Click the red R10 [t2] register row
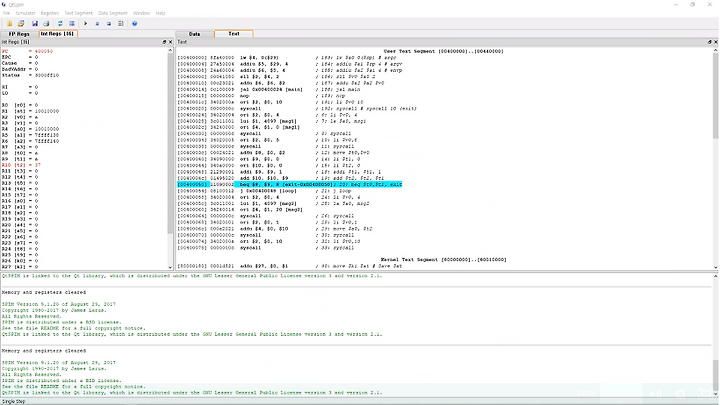The width and height of the screenshot is (720, 405). pos(21,165)
